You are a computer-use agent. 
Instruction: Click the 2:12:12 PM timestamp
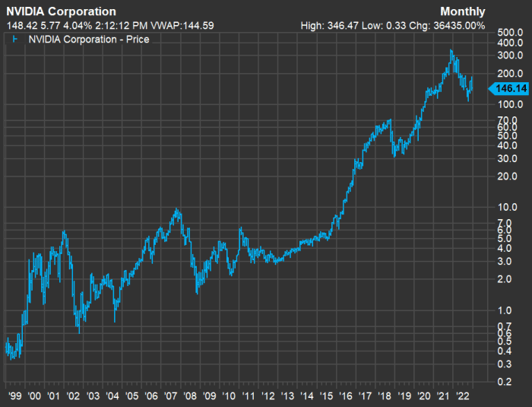click(121, 25)
